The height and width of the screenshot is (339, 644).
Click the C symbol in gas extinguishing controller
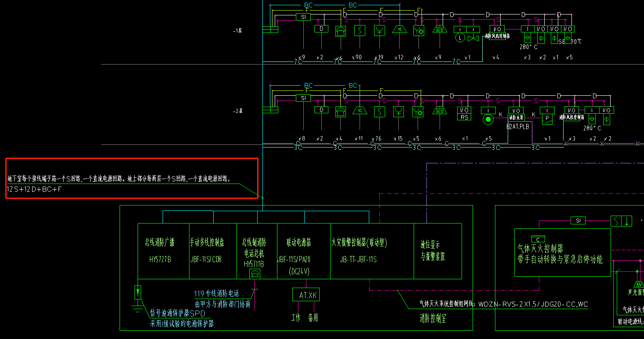tap(538, 239)
